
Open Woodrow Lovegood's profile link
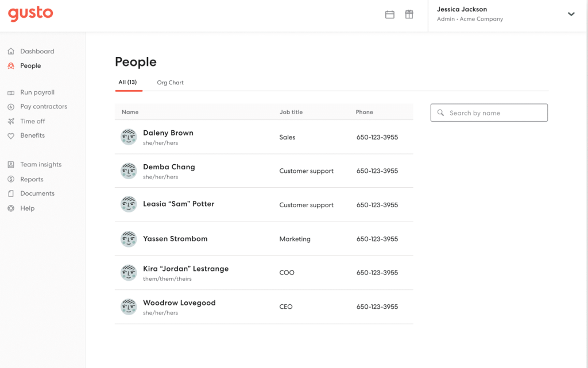point(179,303)
